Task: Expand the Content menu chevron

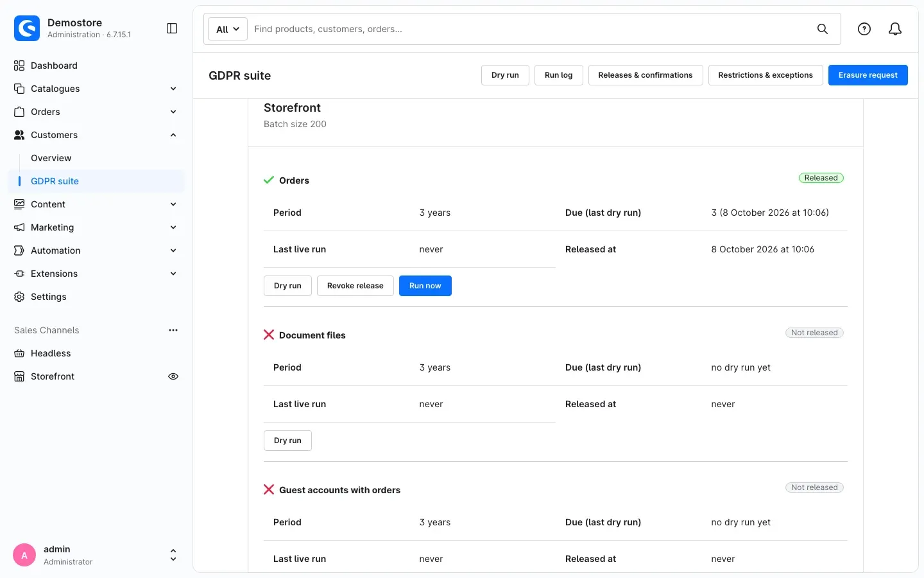Action: pyautogui.click(x=173, y=204)
